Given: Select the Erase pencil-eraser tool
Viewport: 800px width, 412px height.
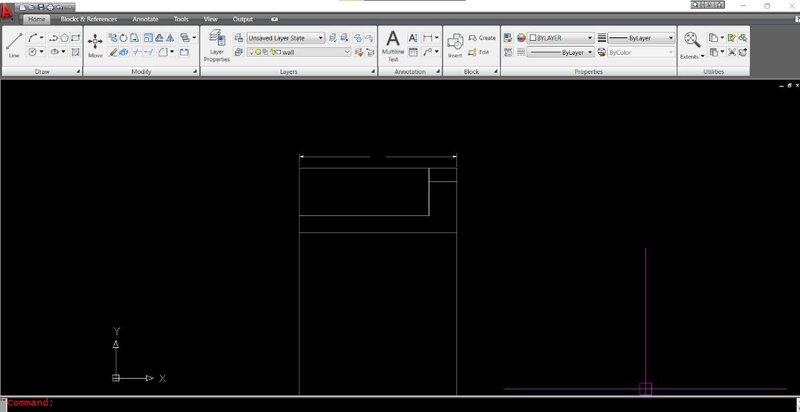Looking at the screenshot, I should pos(113,52).
